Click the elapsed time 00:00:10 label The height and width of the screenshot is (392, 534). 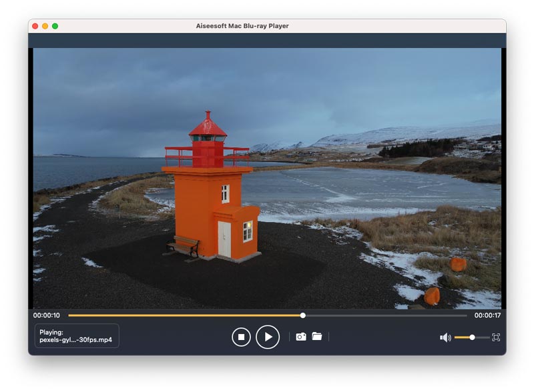tap(47, 315)
